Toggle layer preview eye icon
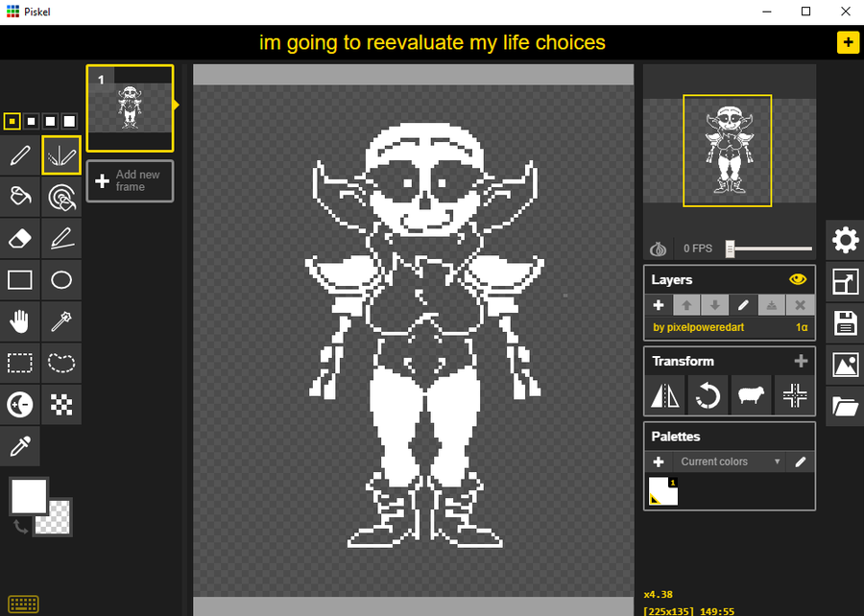 click(798, 279)
